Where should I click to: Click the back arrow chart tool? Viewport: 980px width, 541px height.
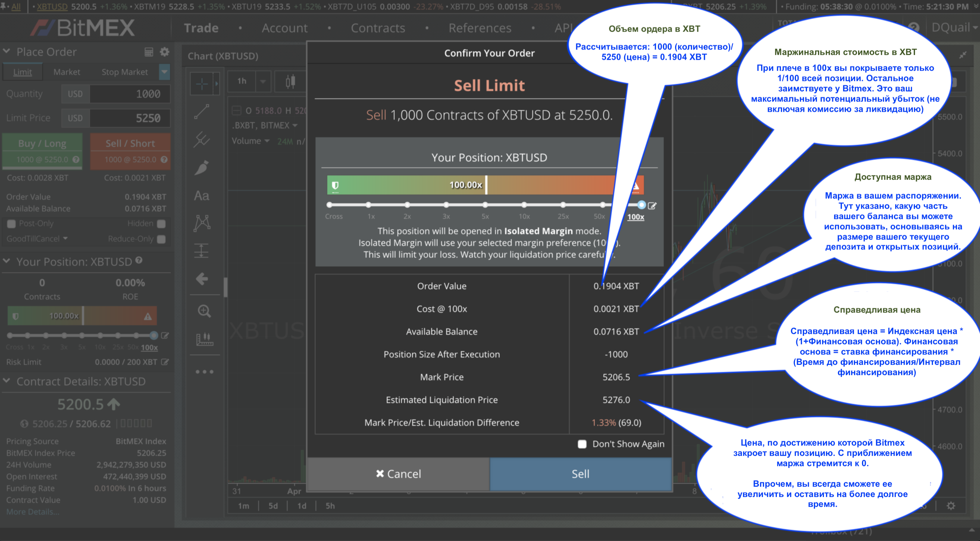click(x=202, y=279)
